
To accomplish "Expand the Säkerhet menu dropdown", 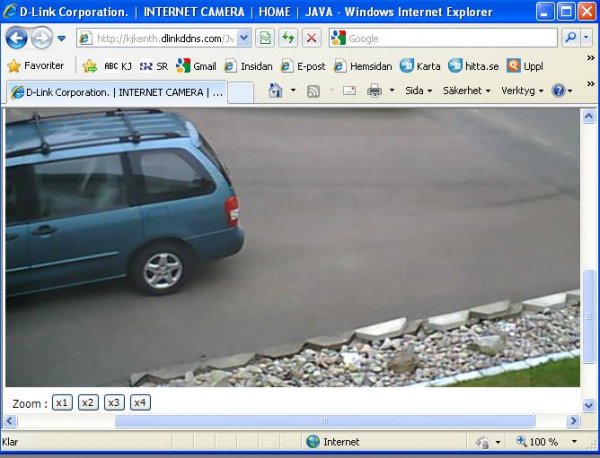I will [x=466, y=91].
